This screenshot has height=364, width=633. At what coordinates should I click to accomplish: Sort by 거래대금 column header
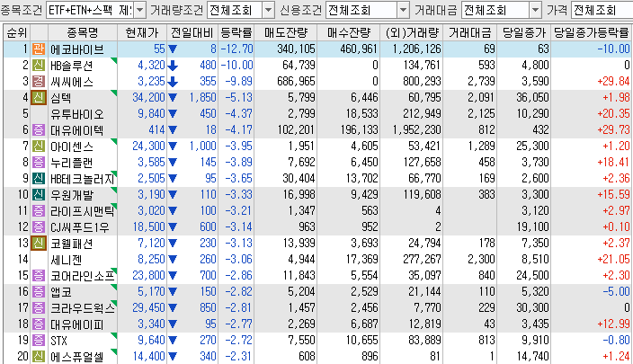[x=470, y=32]
